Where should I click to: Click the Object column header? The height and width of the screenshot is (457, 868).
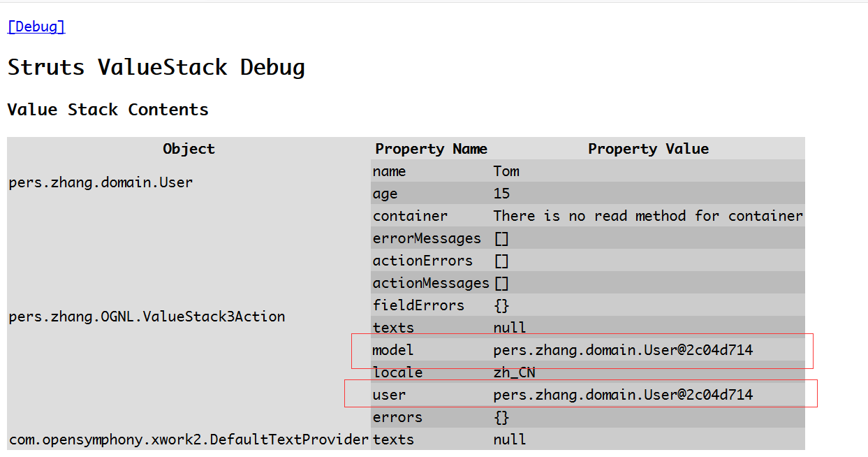189,149
